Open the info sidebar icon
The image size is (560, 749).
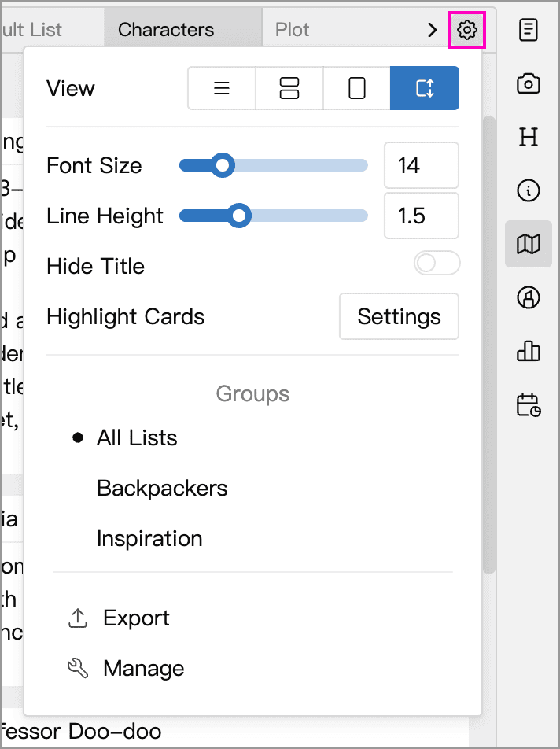coord(528,190)
